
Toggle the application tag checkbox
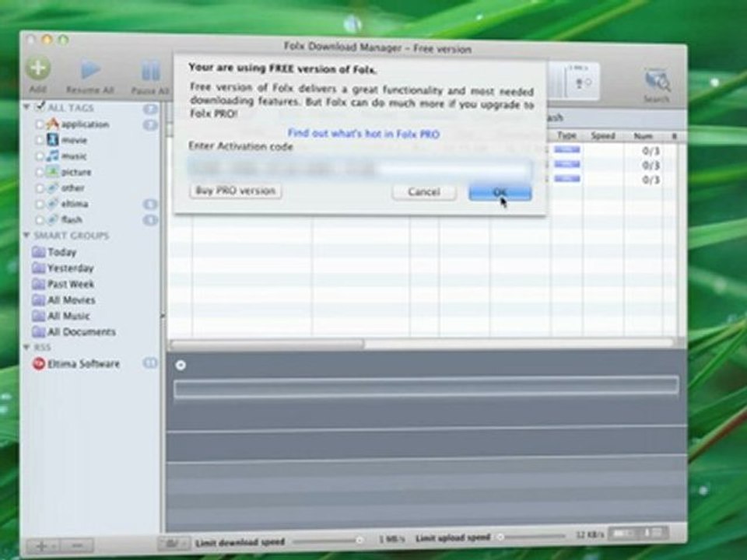[40, 124]
